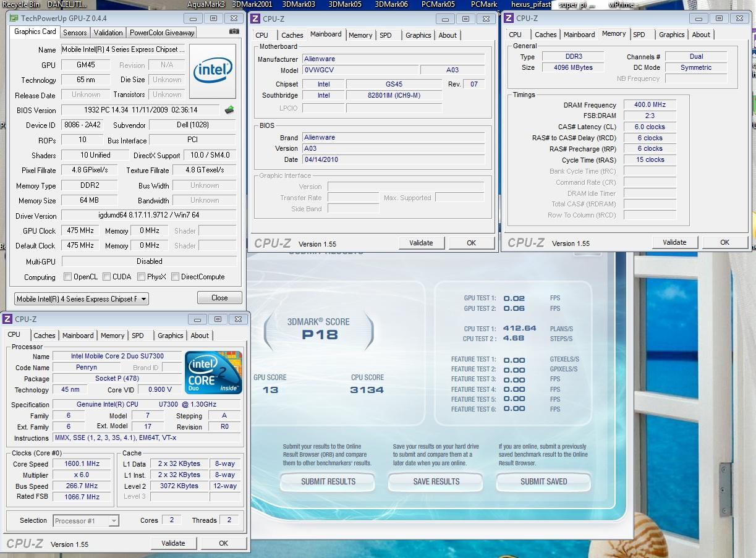Viewport: 756px width, 558px height.
Task: Click OK in the Memory CPU-Z window
Action: click(x=724, y=242)
